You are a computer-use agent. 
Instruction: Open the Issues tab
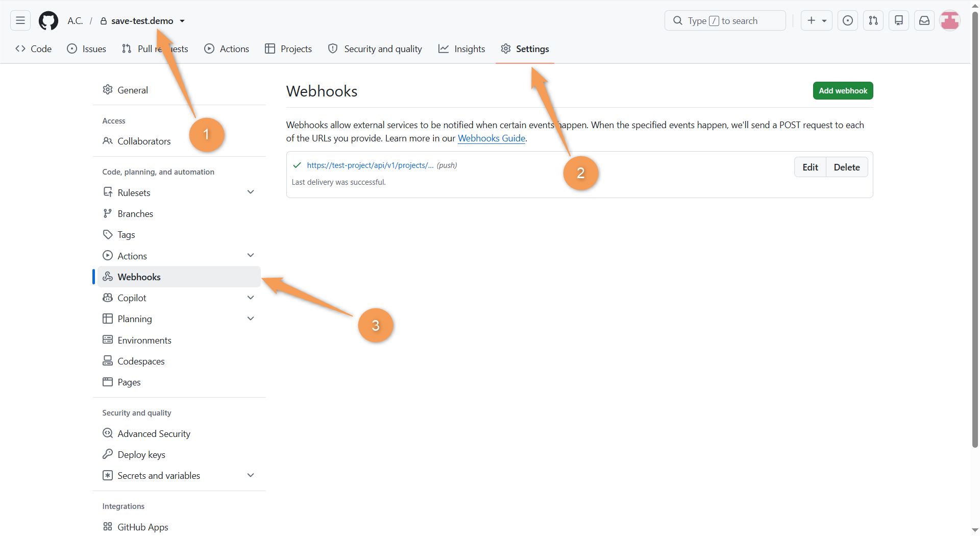[87, 49]
